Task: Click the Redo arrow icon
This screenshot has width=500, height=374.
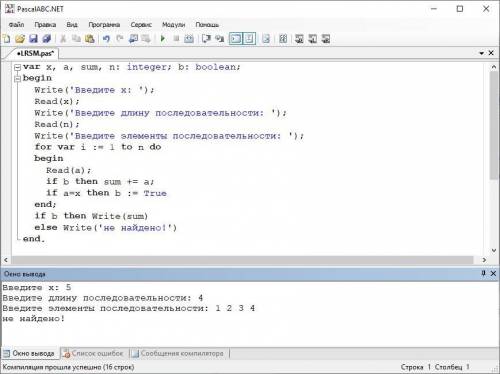Action: tap(120, 39)
